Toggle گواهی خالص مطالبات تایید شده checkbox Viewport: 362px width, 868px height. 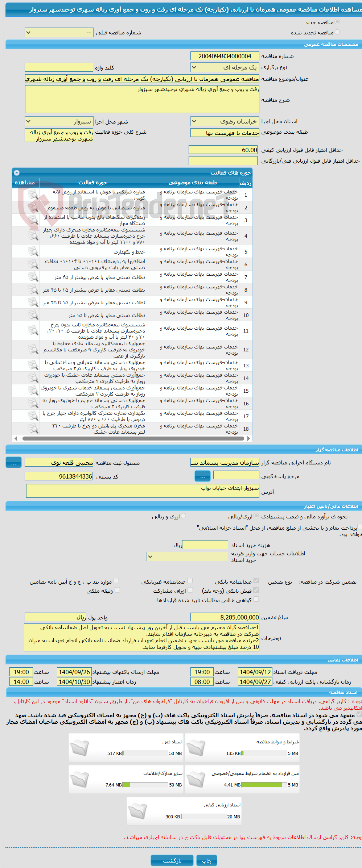(x=256, y=599)
